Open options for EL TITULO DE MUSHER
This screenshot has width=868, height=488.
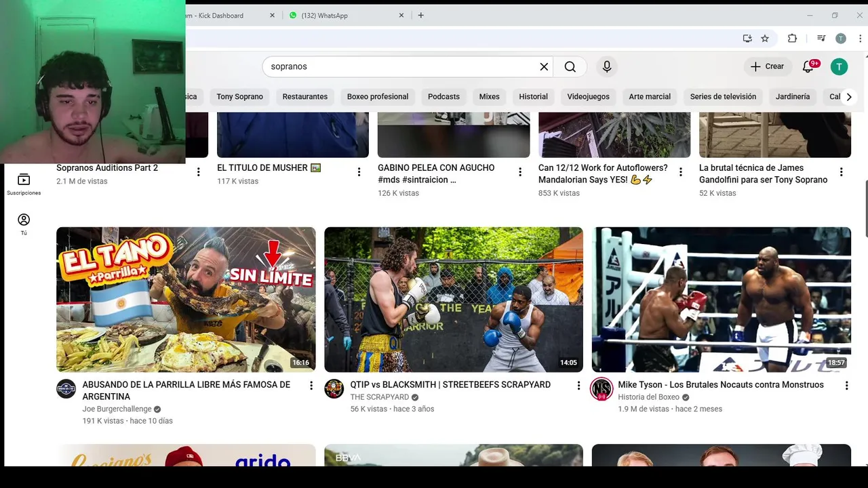pos(359,172)
